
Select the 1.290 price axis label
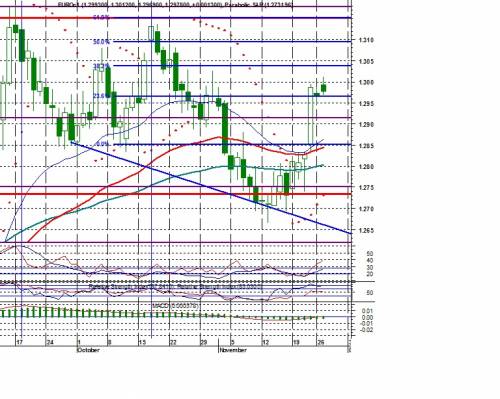[366, 125]
